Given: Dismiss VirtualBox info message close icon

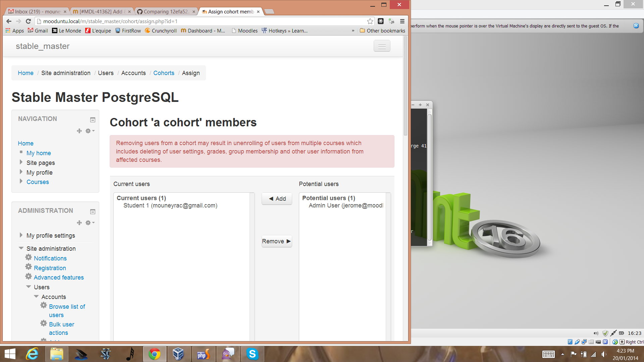Looking at the screenshot, I should tap(636, 26).
